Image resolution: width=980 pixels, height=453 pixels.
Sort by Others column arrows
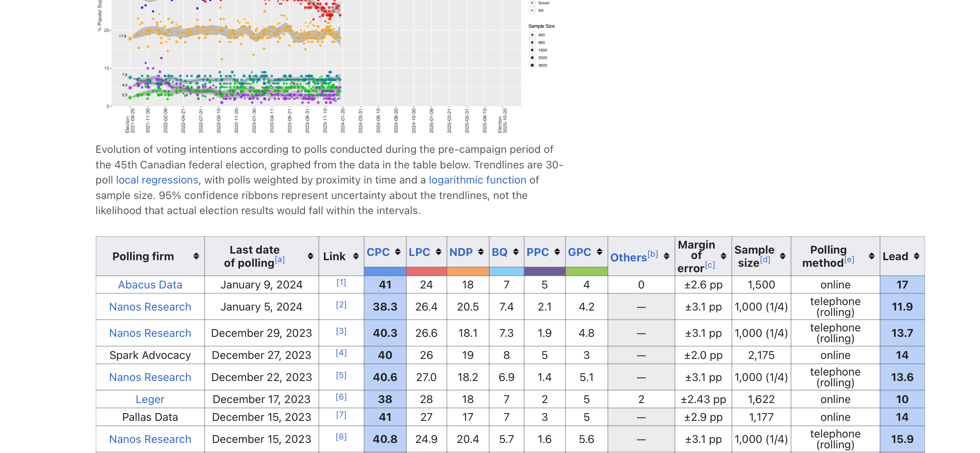pos(666,256)
